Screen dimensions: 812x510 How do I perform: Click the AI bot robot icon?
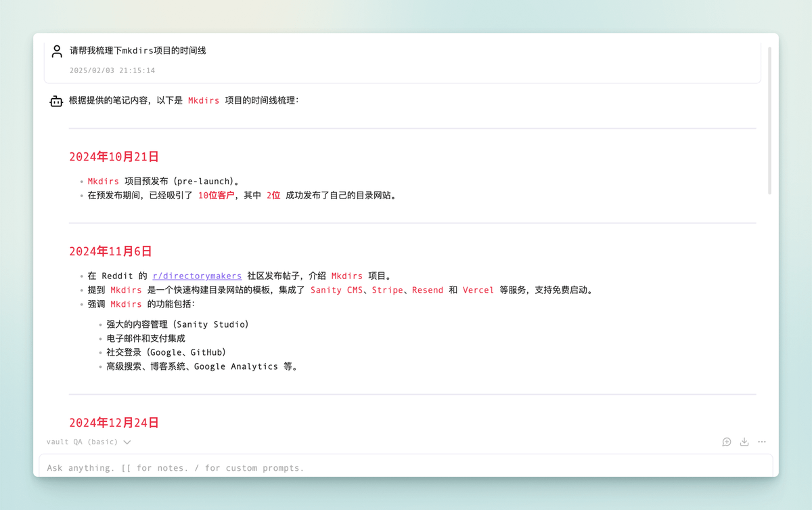56,101
